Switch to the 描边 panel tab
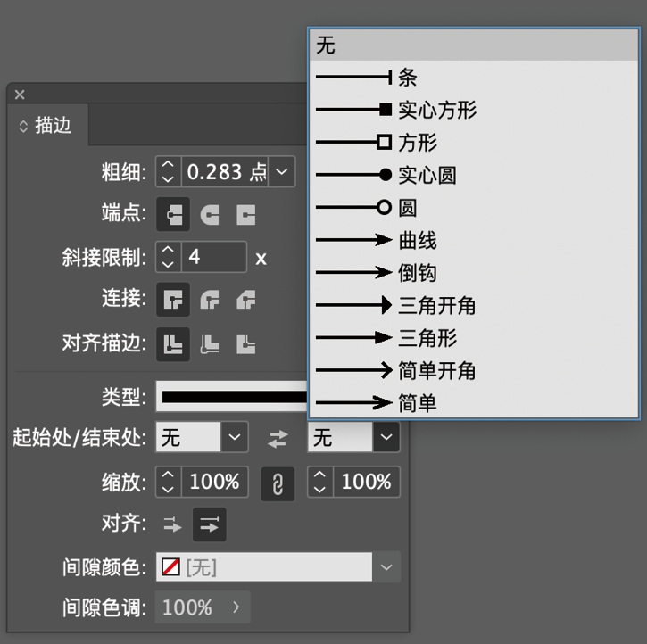Viewport: 647px width, 644px height. [x=52, y=126]
